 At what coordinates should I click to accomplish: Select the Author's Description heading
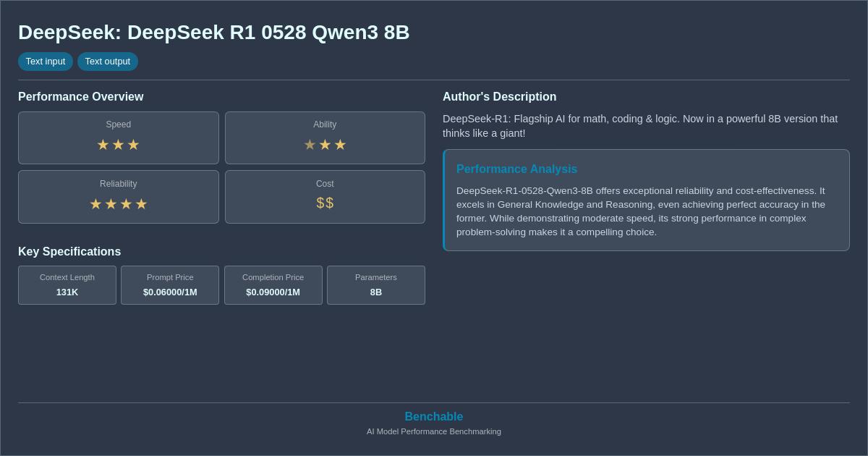(500, 96)
